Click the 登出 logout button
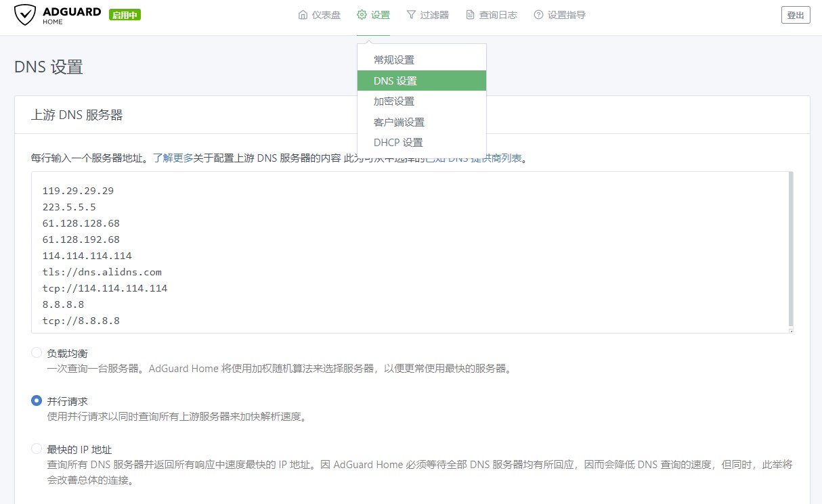The width and height of the screenshot is (822, 504). pos(796,15)
